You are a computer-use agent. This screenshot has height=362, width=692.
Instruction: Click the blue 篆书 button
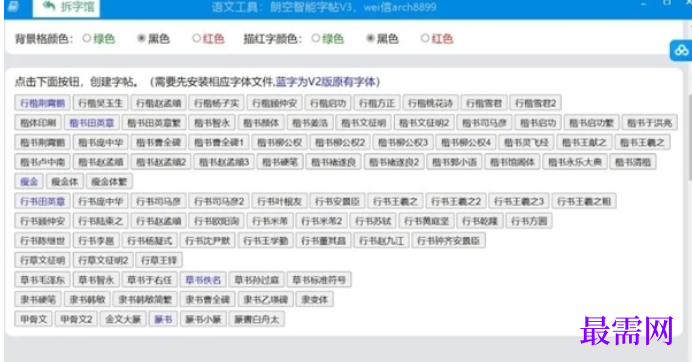coord(163,319)
